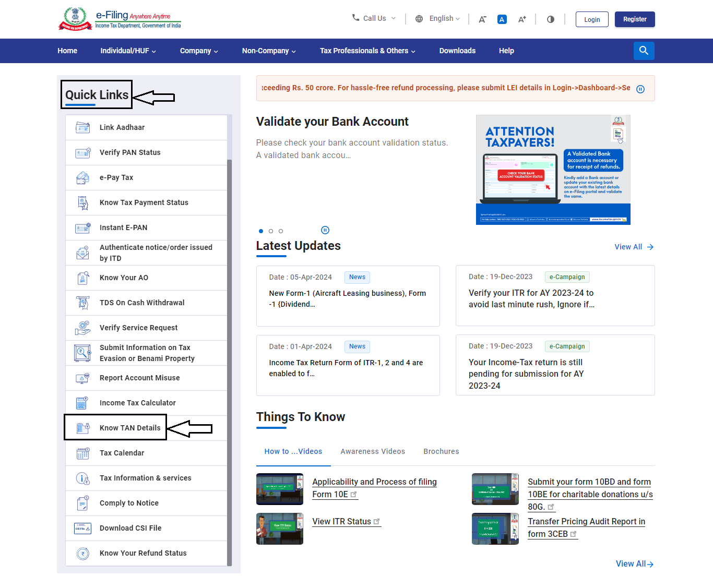
Task: Expand the Call Us dropdown
Action: 374,18
